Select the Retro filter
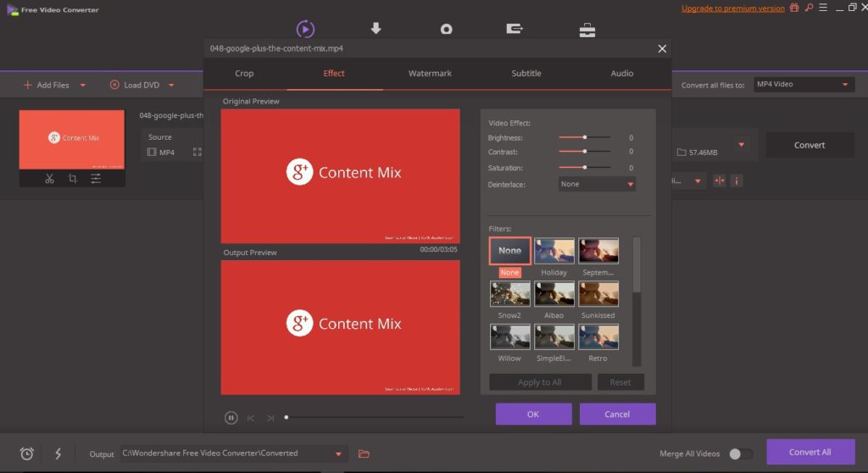 pos(598,337)
